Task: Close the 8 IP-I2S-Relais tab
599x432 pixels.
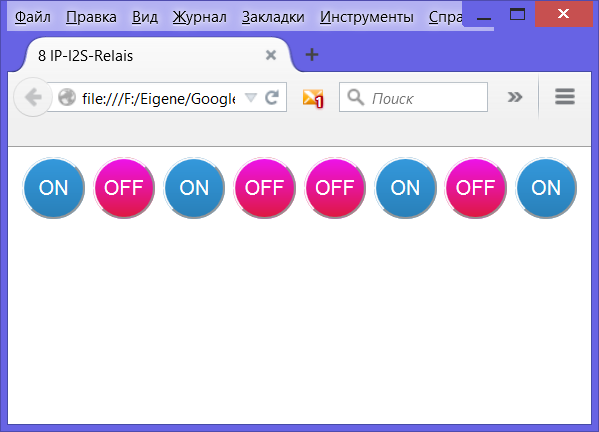Action: (x=271, y=55)
